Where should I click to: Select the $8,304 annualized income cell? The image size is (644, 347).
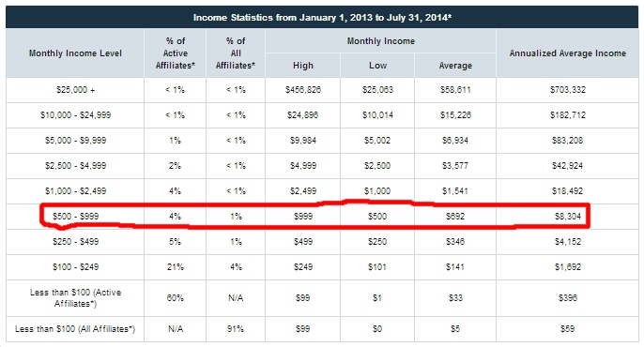568,216
